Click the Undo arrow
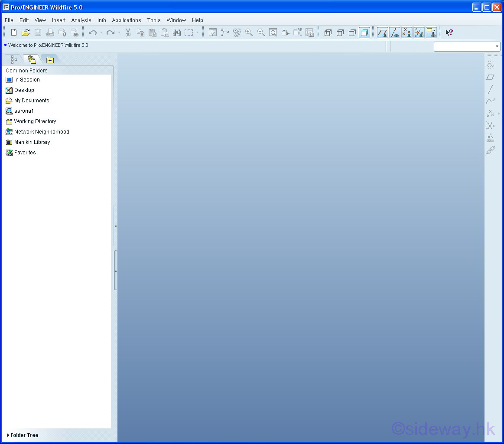The image size is (504, 444). [x=93, y=33]
